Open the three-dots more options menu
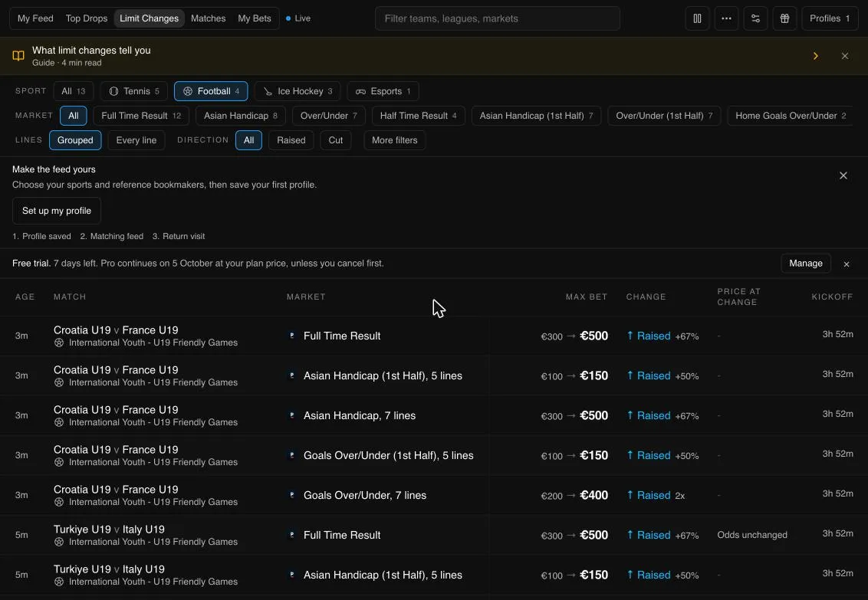The width and height of the screenshot is (868, 600). click(726, 18)
